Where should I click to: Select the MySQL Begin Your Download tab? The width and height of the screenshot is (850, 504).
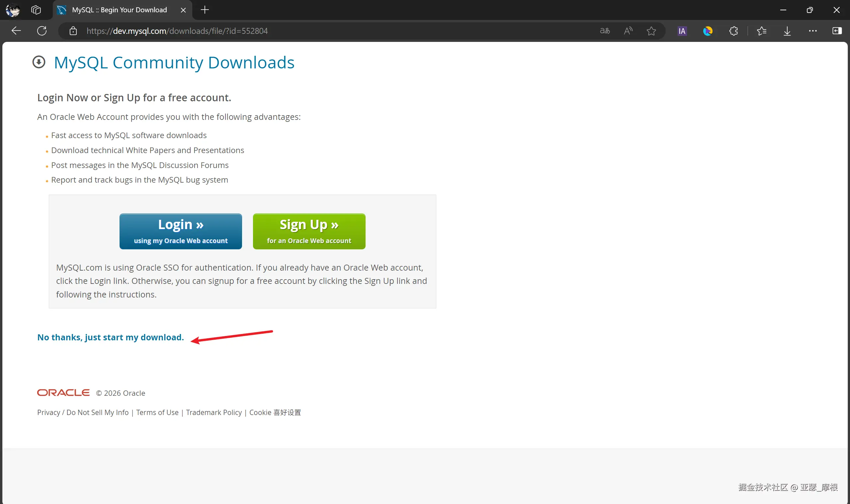122,10
